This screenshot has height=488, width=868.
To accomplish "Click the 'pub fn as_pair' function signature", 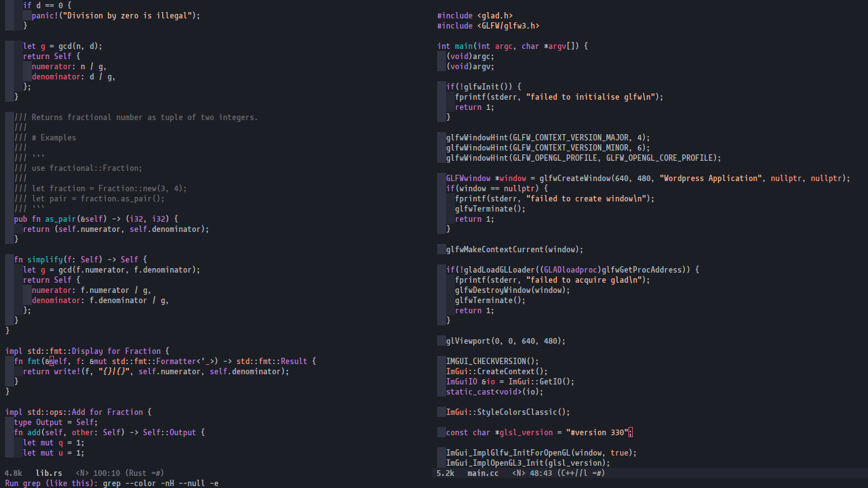I will 96,219.
